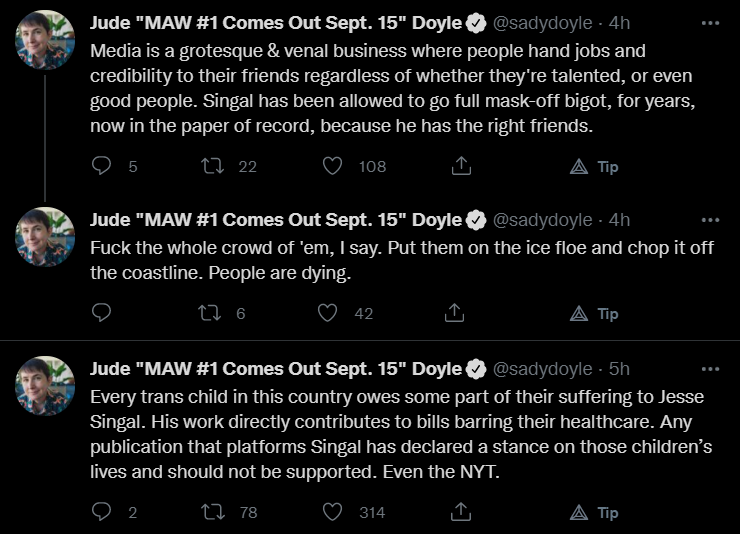Tip the author on the first tweet
740x534 pixels.
tap(594, 167)
